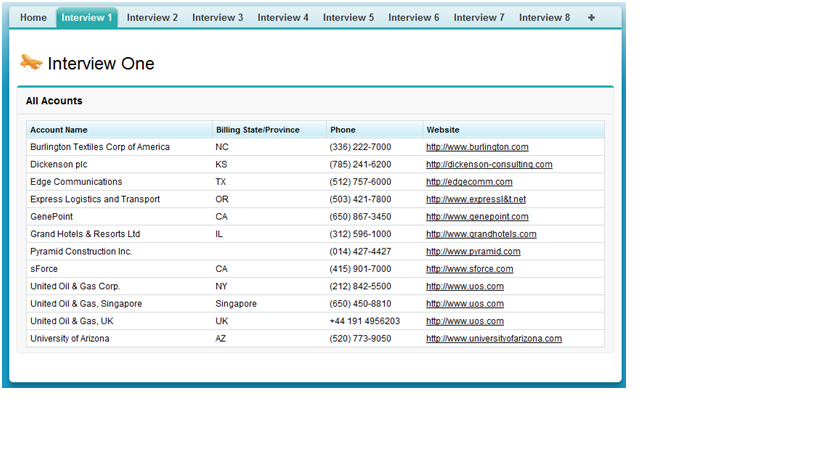Select the GenePoint account name
The image size is (819, 460).
tap(51, 217)
